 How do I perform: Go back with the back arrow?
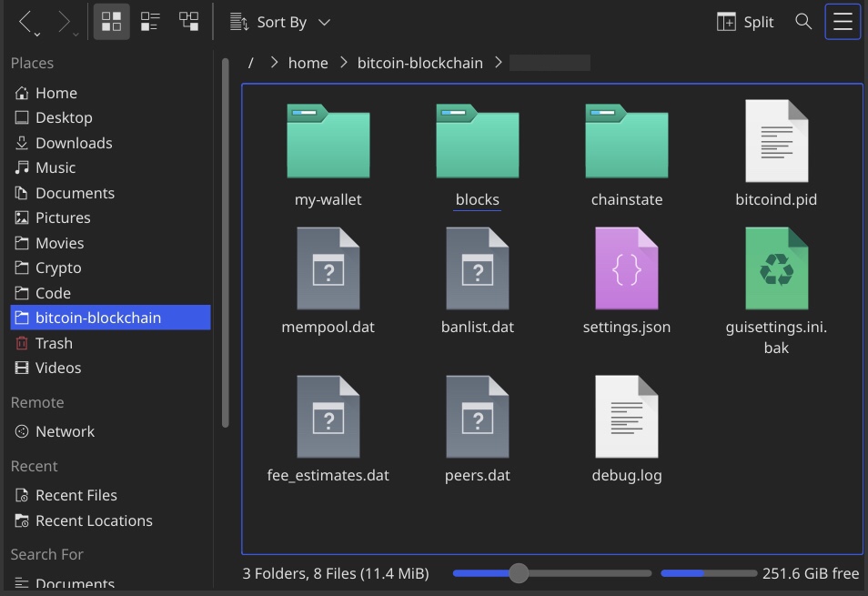tap(25, 22)
